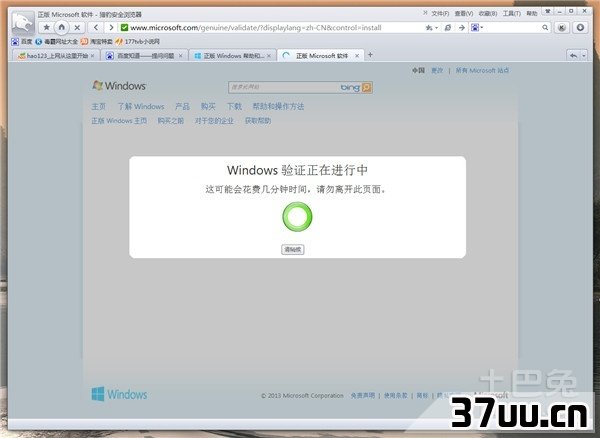Go to the home page button
This screenshot has height=438, width=600.
click(62, 28)
